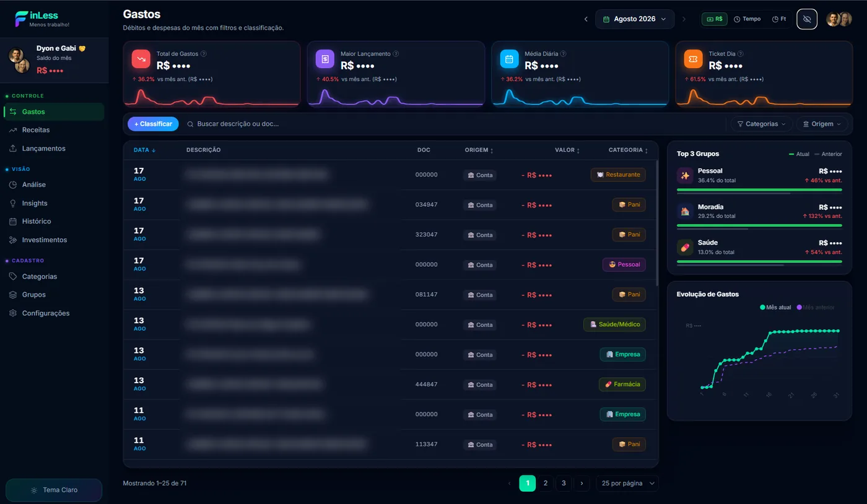Click the Moradia group house icon

685,211
